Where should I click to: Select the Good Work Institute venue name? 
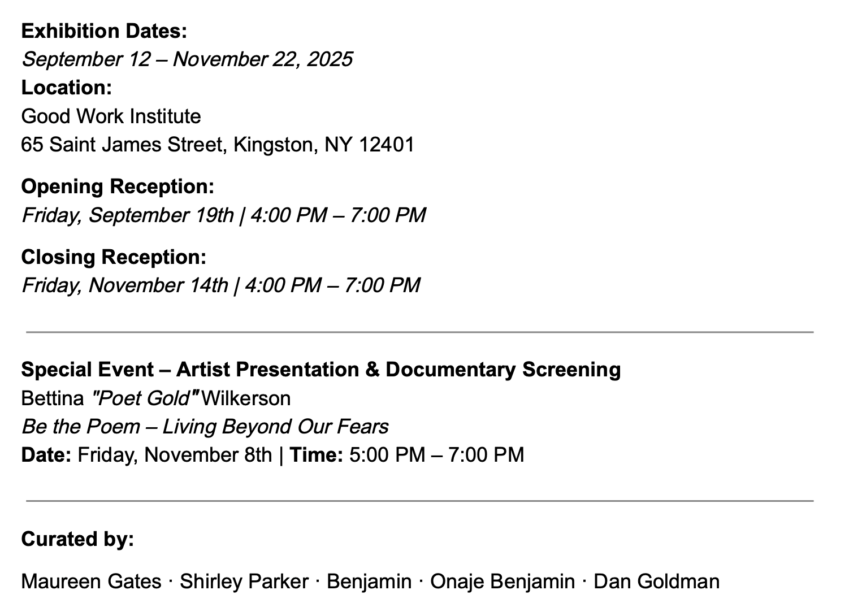(111, 116)
